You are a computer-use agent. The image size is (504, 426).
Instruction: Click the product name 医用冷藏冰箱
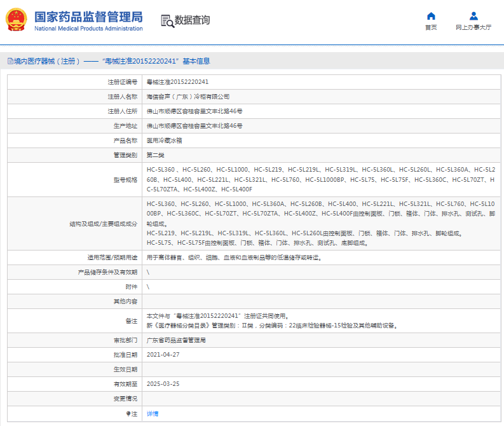tap(164, 141)
